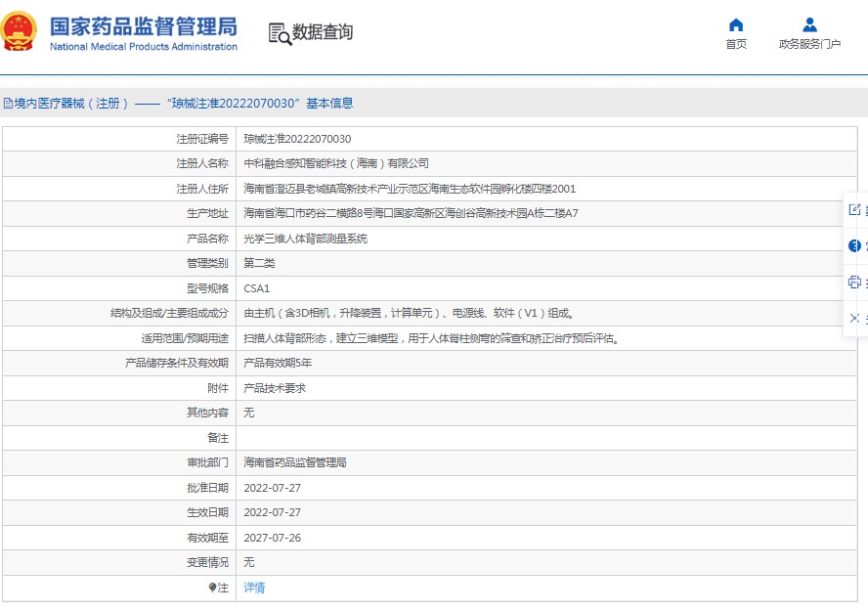Open the 详情 link in the 注 row
This screenshot has height=611, width=868.
click(x=254, y=588)
